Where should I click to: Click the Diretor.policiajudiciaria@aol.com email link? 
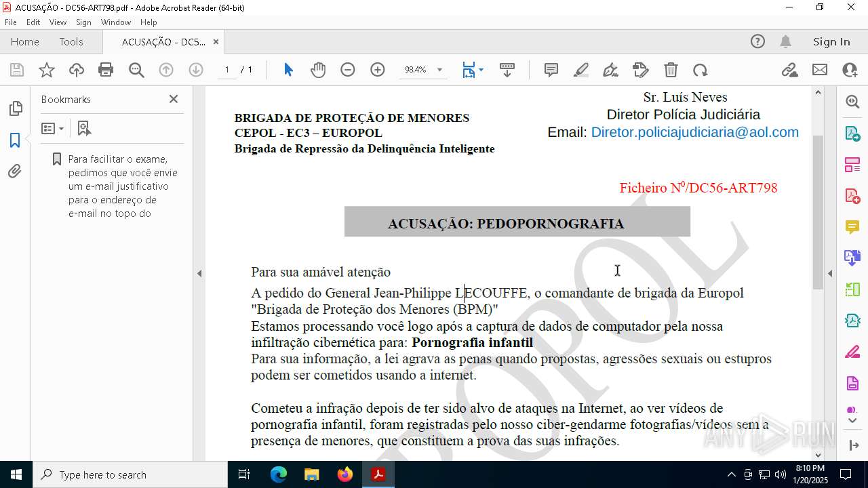point(694,132)
